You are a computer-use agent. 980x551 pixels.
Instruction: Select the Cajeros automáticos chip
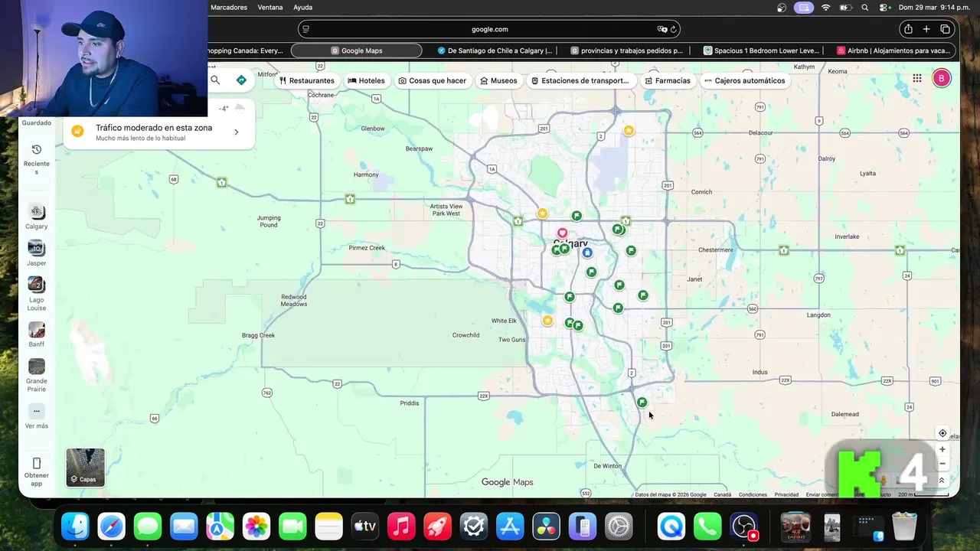745,80
